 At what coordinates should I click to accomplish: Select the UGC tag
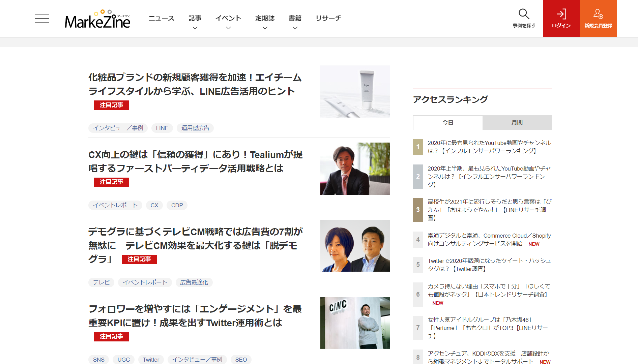[x=124, y=360]
